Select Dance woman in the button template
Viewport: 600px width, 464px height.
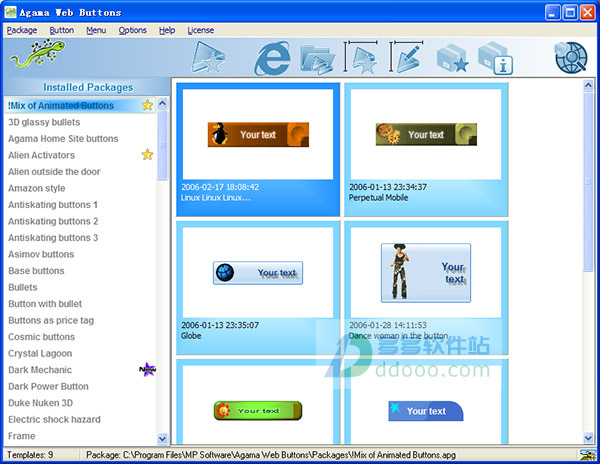(x=426, y=287)
